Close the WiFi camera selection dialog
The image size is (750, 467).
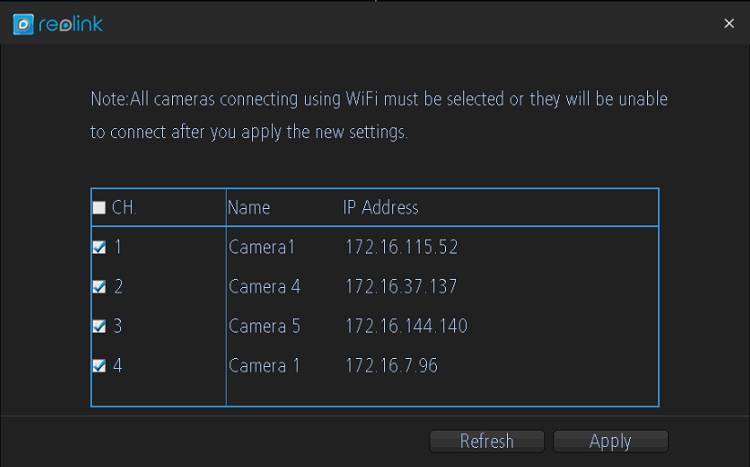728,23
